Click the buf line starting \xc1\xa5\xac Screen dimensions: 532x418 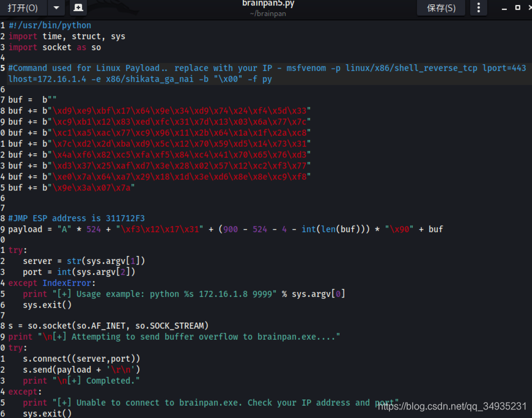(160, 133)
